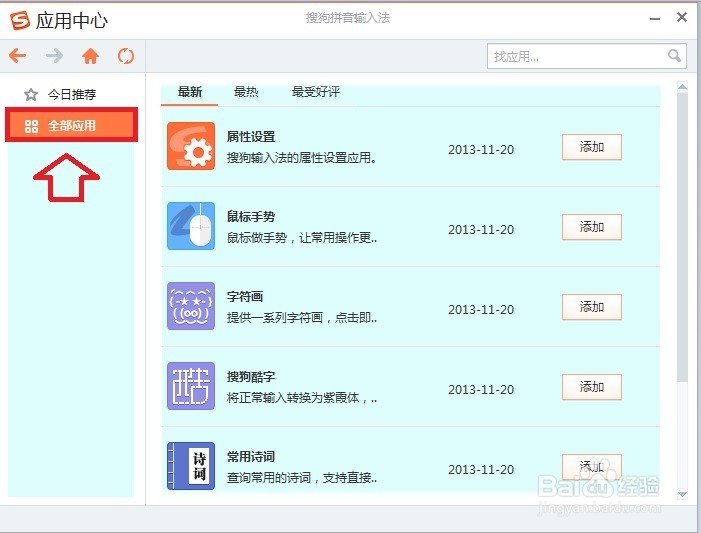Screen dimensions: 701x533
Task: Click the scrollbar up arrow
Action: [x=682, y=86]
